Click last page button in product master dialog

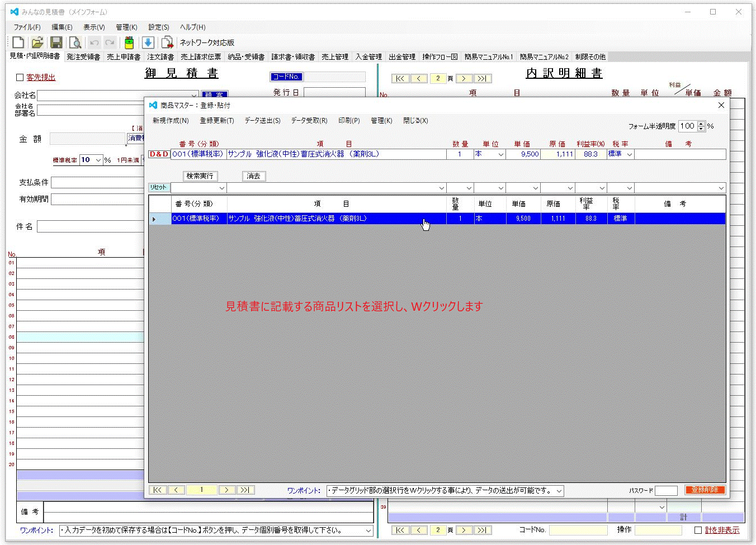point(245,490)
